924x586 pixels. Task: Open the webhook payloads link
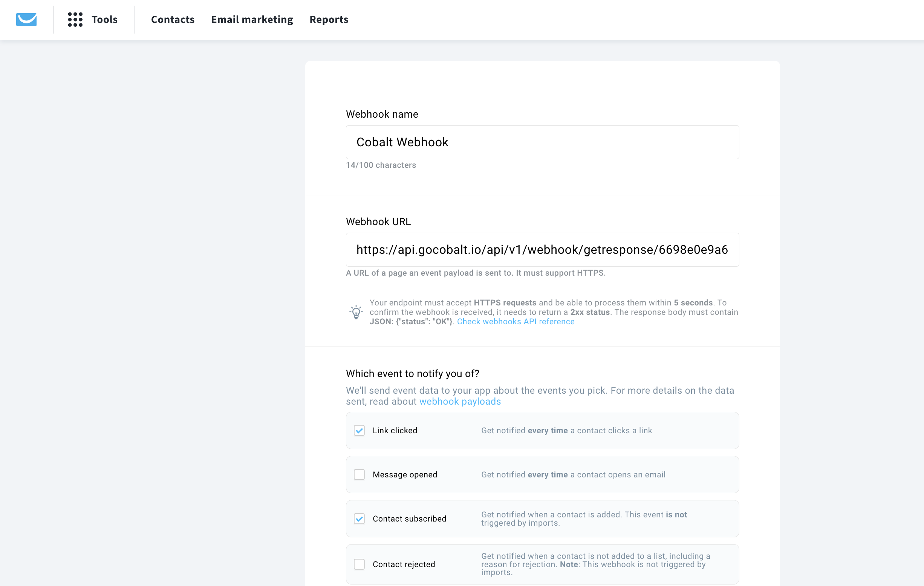pyautogui.click(x=460, y=401)
